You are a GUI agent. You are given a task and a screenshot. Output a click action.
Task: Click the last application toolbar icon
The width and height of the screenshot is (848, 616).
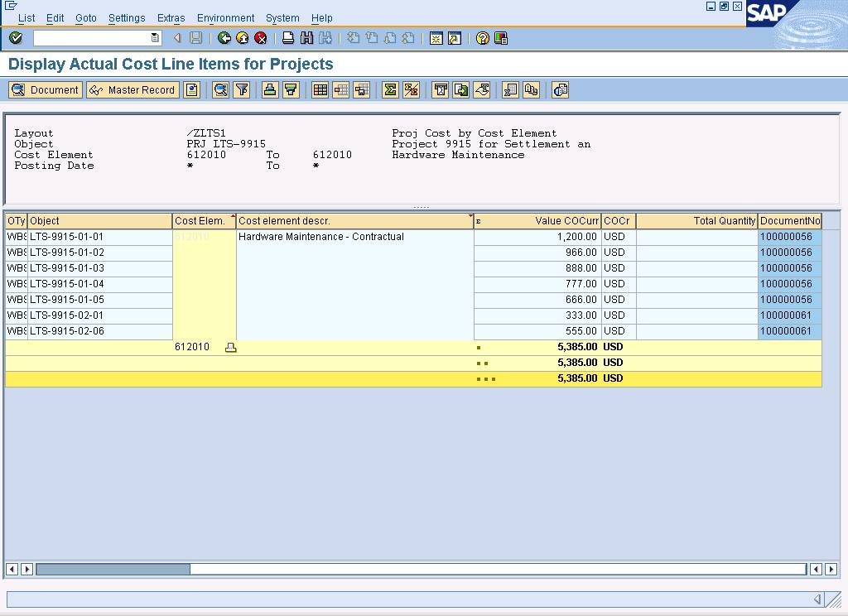coord(561,89)
